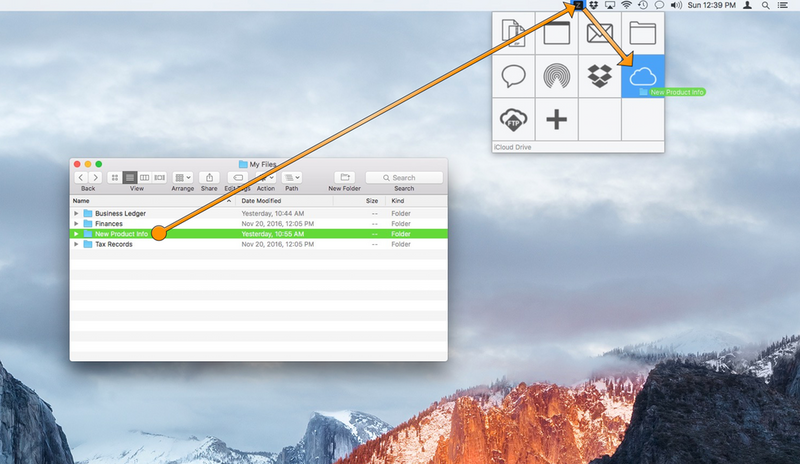The image size is (800, 464).
Task: Click the Search field in Finder window
Action: [404, 178]
